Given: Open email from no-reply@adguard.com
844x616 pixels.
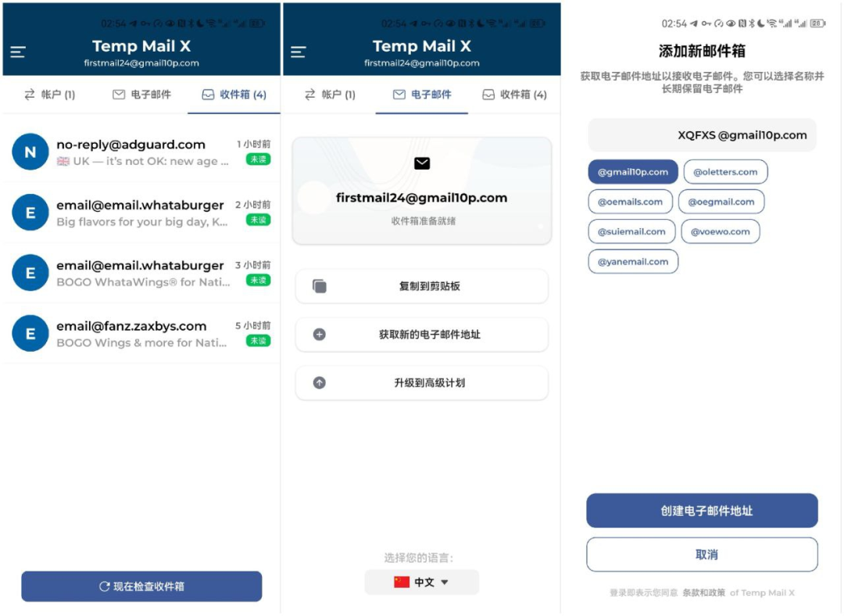Looking at the screenshot, I should click(x=141, y=152).
